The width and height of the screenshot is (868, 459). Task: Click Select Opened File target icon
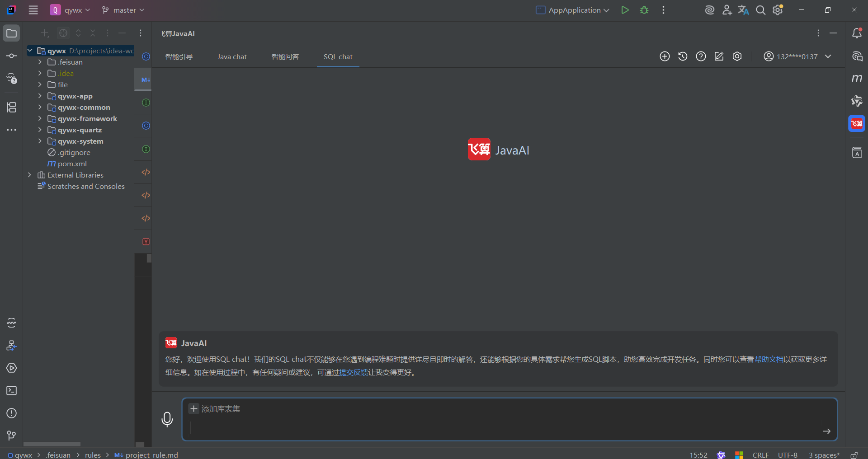point(63,33)
